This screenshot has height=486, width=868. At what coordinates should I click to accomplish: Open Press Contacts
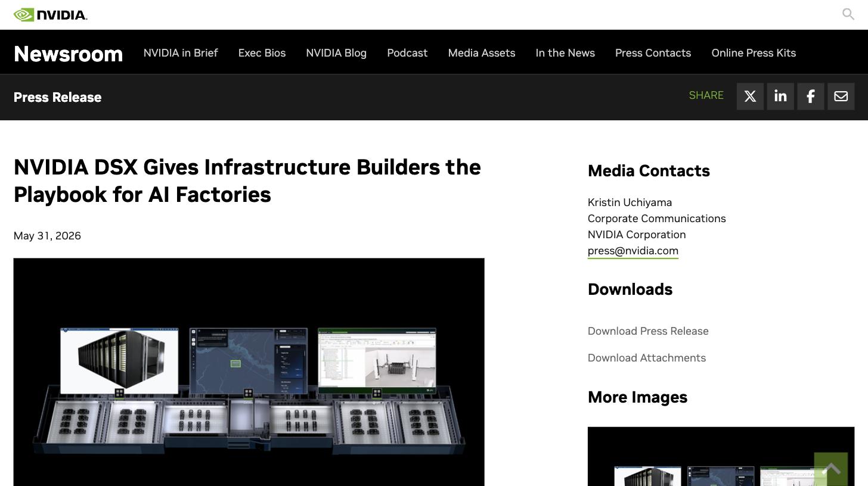(653, 53)
